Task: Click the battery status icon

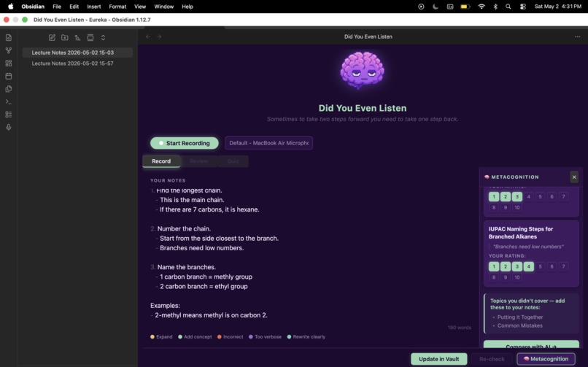Action: coord(465,7)
